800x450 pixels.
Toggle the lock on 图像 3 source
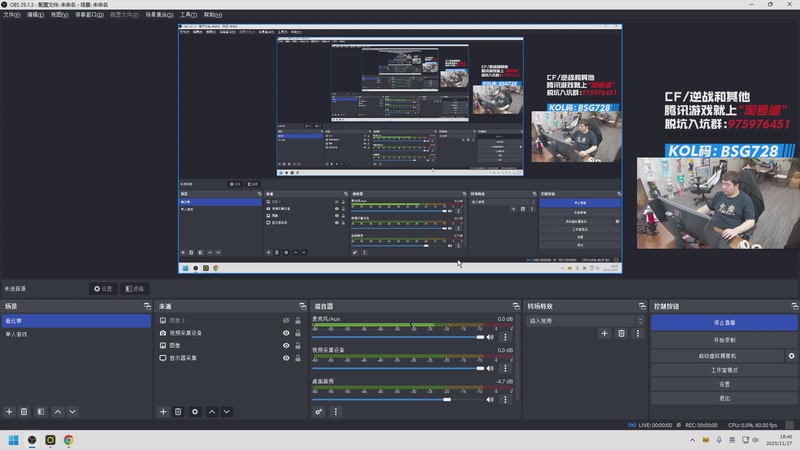coord(298,320)
